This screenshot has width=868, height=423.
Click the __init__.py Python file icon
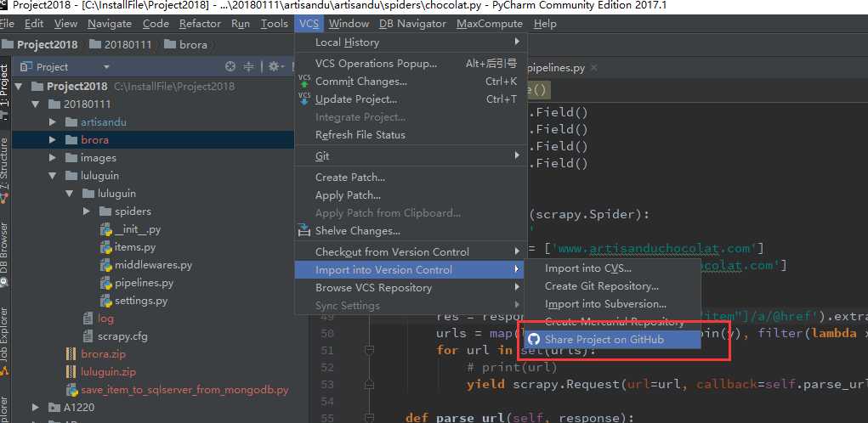[x=105, y=229]
